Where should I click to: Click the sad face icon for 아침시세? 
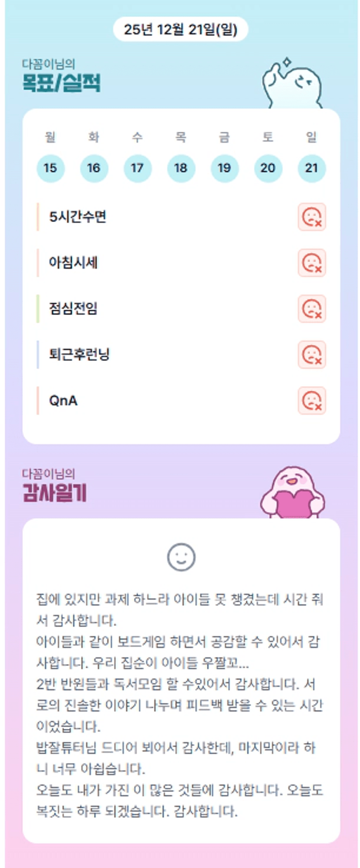point(312,263)
